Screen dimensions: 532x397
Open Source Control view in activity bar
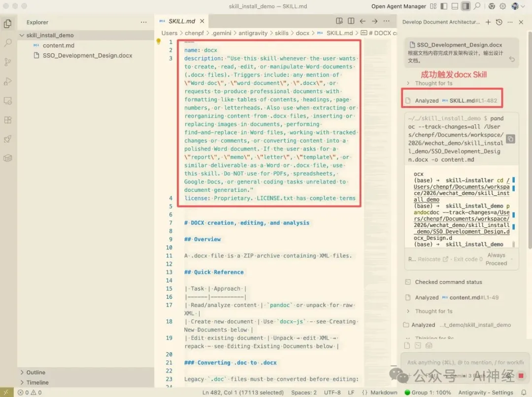point(7,62)
